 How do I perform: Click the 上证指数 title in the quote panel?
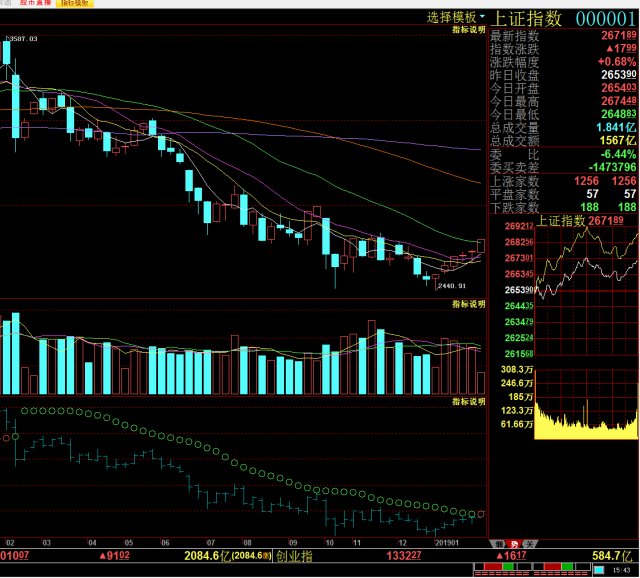point(527,19)
